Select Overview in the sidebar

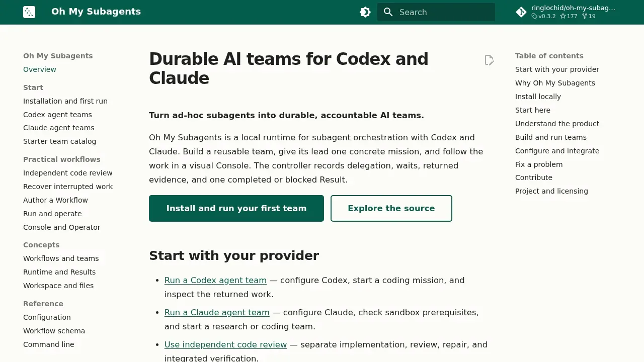coord(40,69)
